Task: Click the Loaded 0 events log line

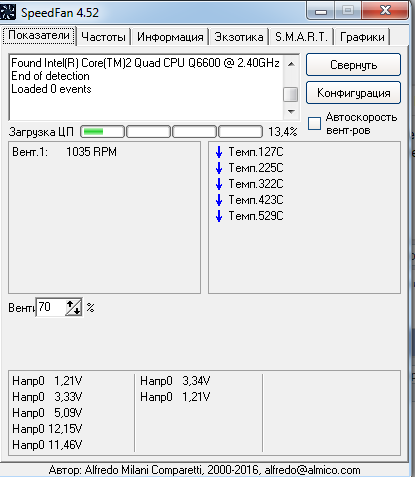Action: [51, 89]
